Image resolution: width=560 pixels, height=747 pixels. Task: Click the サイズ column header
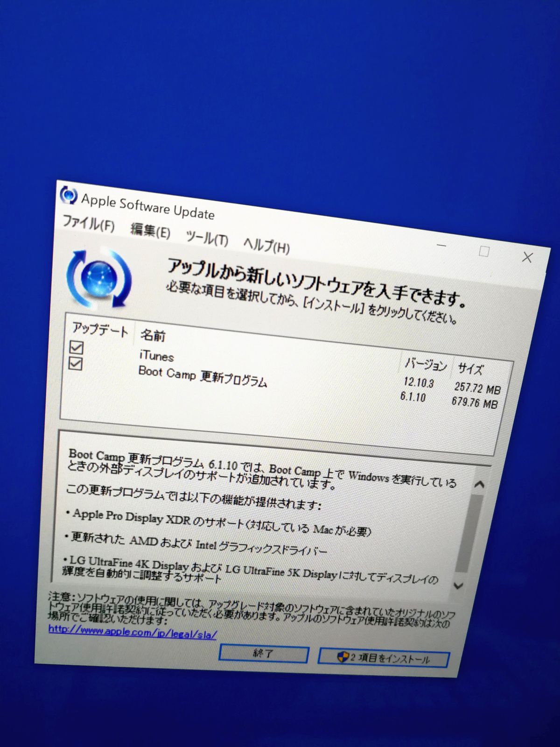pos(470,369)
